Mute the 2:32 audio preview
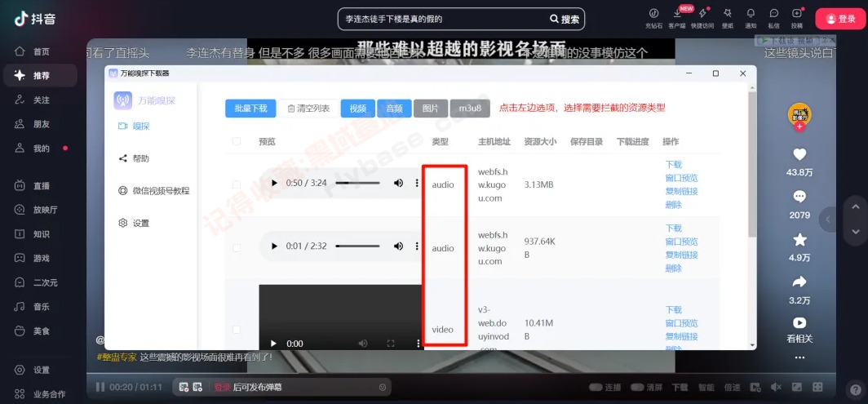 398,246
